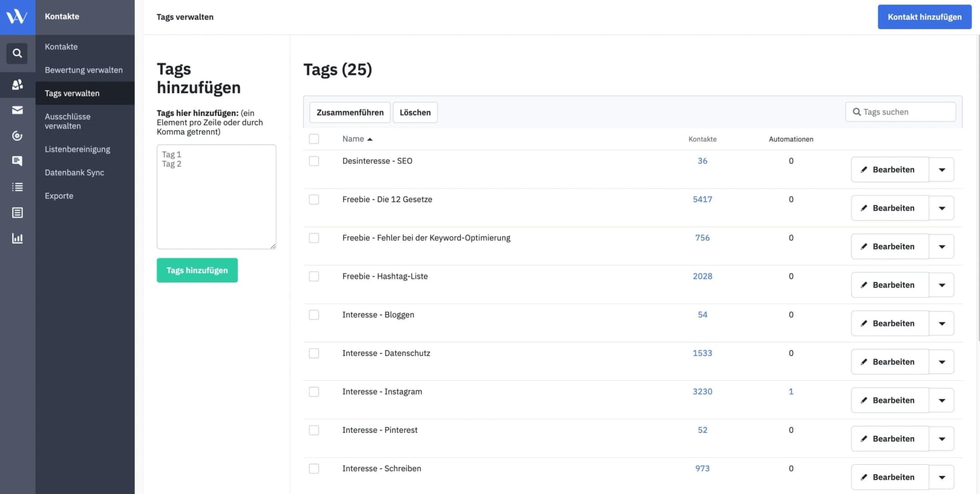This screenshot has width=980, height=494.
Task: Open the contact count link 5417
Action: click(x=703, y=199)
